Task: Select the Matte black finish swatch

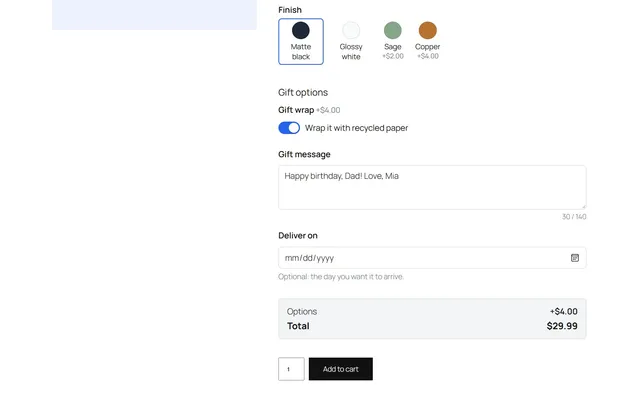Action: (x=301, y=42)
